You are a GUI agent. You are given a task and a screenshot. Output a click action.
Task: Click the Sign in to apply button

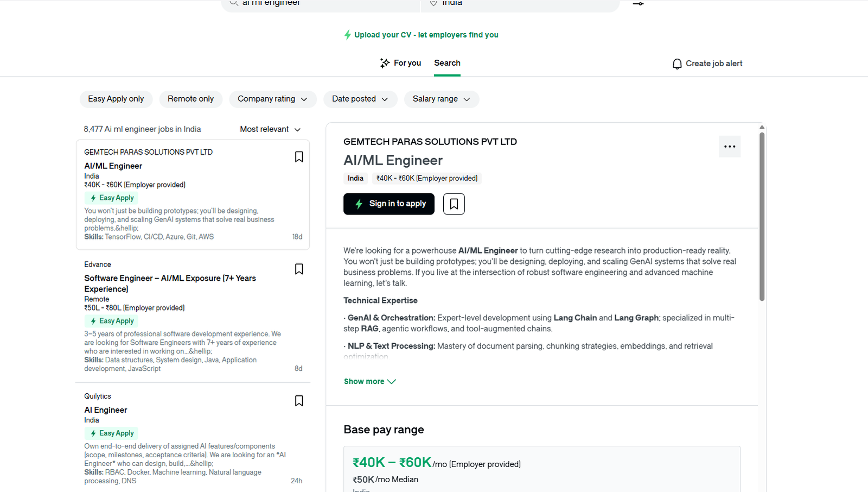[389, 204]
